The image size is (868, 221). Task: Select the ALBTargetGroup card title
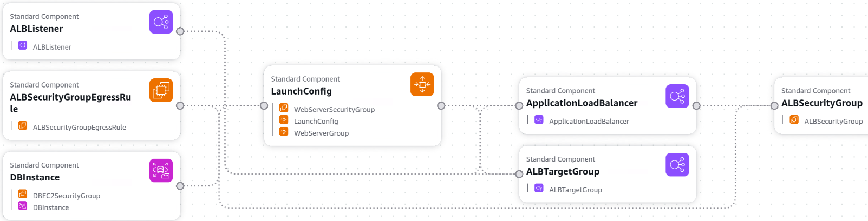[563, 172]
